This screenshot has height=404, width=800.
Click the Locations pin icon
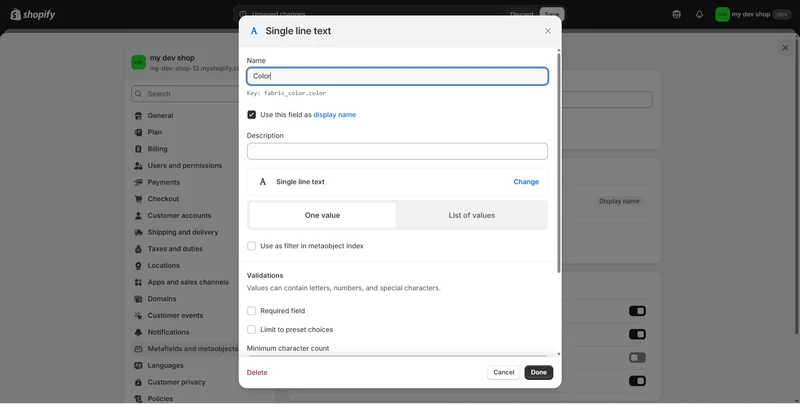[138, 266]
